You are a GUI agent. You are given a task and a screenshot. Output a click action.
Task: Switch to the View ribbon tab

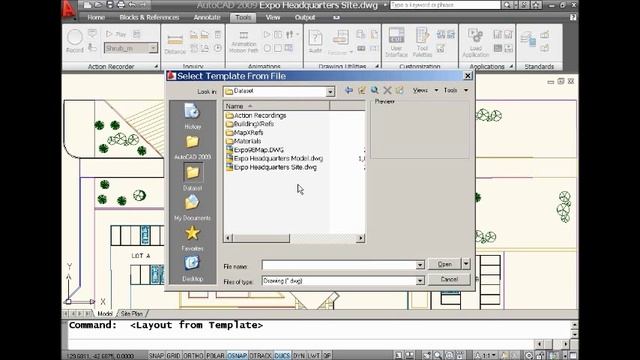tap(273, 18)
